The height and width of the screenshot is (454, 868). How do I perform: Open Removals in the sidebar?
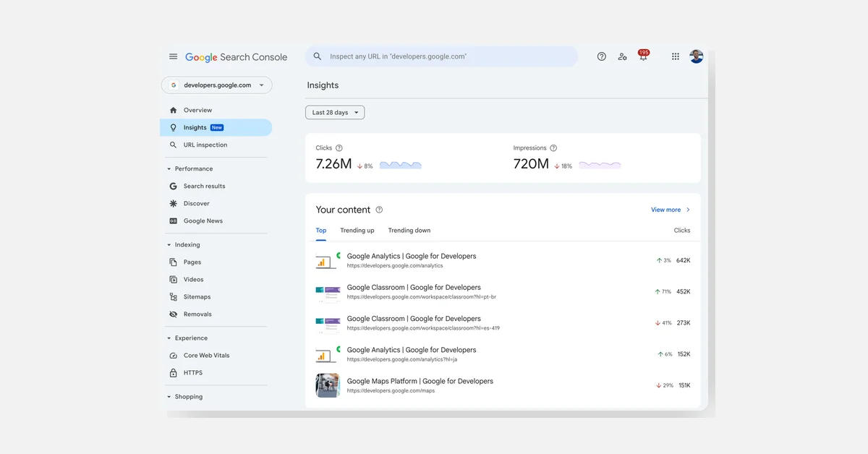coord(216,314)
